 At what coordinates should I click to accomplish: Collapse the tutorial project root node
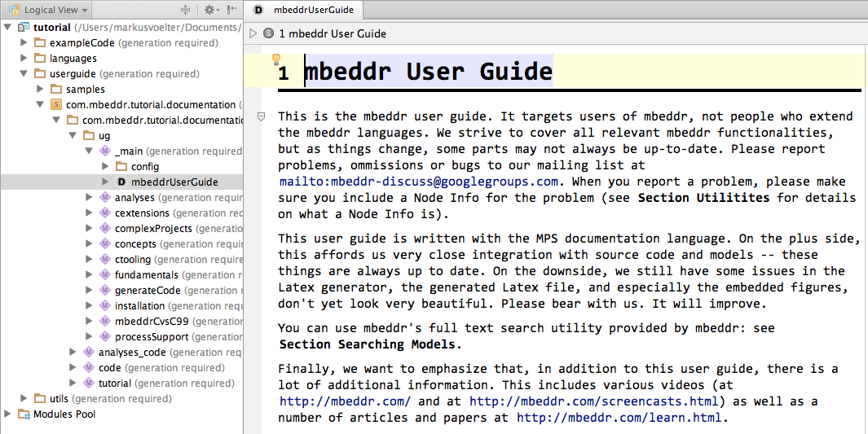tap(7, 27)
